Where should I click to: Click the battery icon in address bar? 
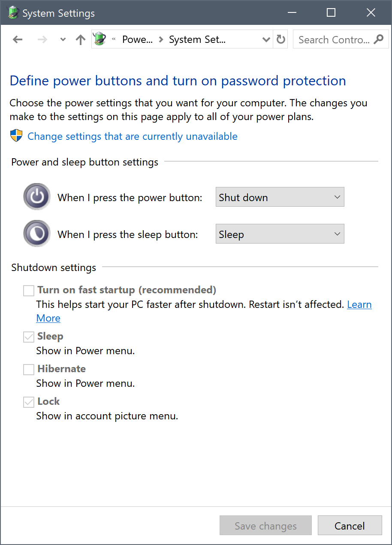100,39
